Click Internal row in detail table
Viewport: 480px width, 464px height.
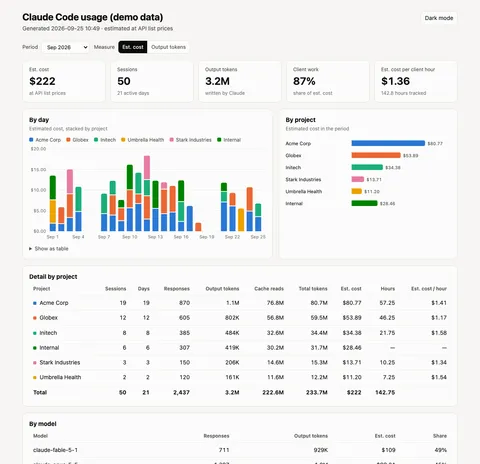(240, 348)
